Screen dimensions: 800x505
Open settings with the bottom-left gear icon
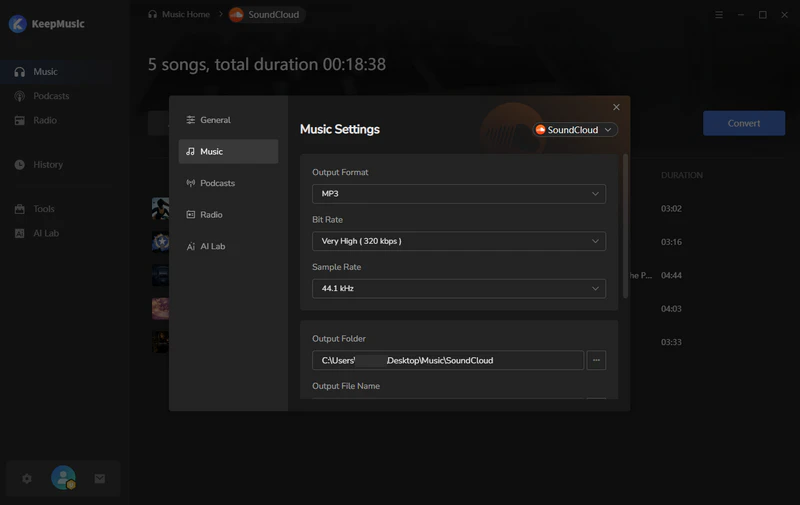pos(27,478)
